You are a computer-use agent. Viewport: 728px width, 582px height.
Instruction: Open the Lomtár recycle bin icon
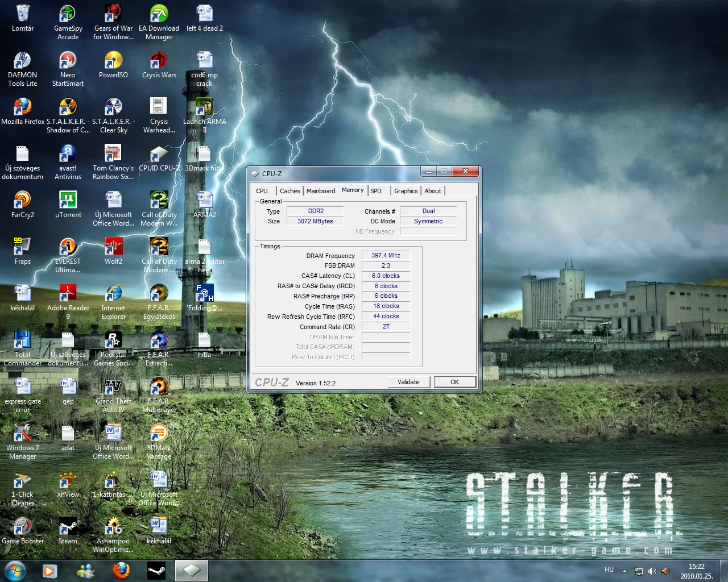pyautogui.click(x=23, y=18)
